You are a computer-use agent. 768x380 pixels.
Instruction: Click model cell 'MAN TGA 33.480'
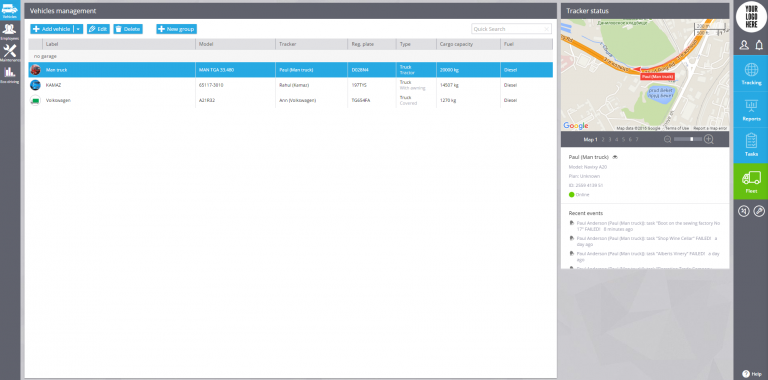(216, 70)
